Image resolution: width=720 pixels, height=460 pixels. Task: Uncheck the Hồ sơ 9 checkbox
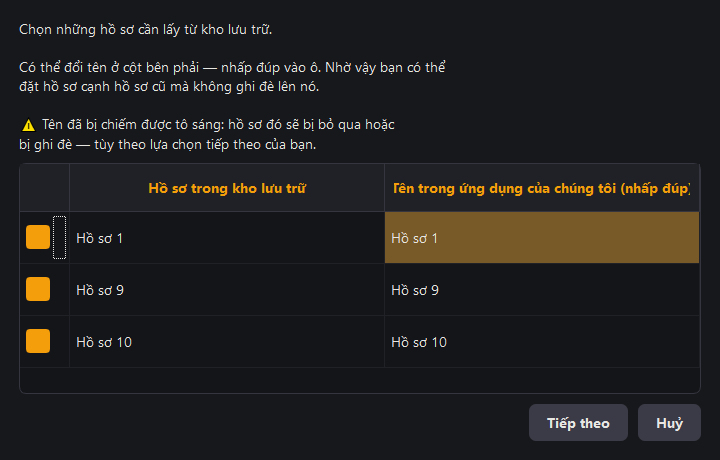click(x=38, y=289)
